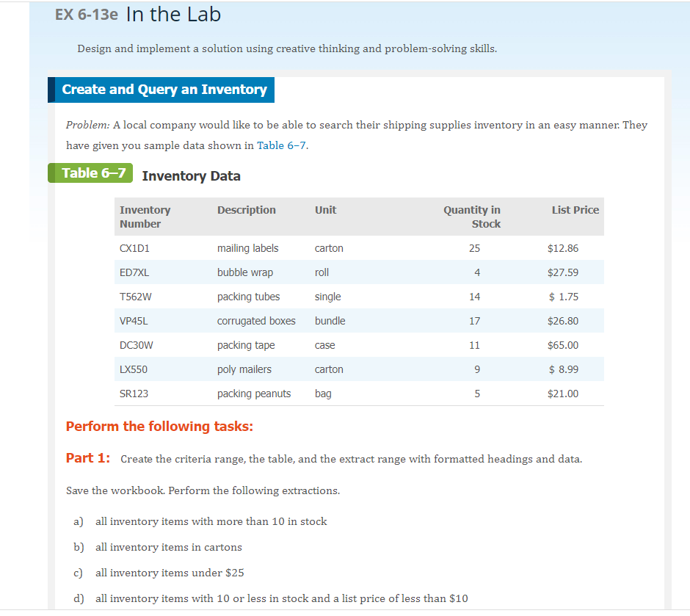The image size is (690, 616).
Task: Click the 'EX 6-13e' exercise number
Action: [87, 15]
